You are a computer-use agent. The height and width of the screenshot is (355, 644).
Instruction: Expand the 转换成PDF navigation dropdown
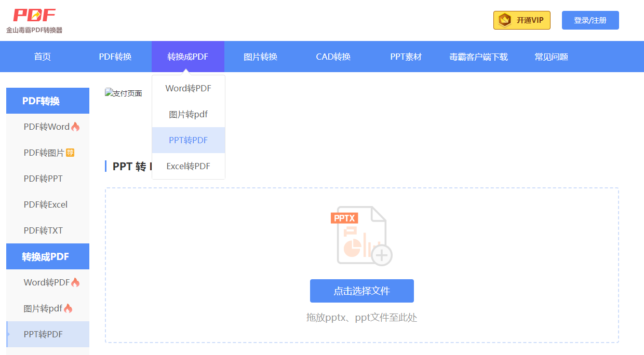pyautogui.click(x=187, y=56)
